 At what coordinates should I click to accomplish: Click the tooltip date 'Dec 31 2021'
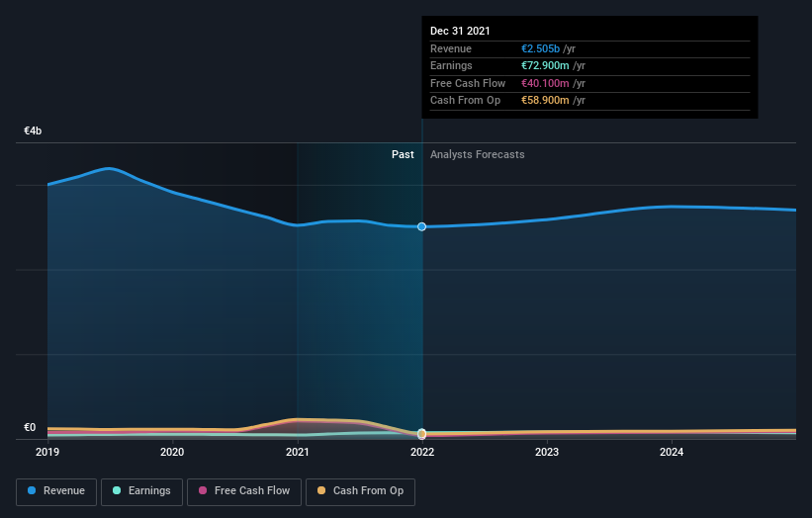coord(460,31)
